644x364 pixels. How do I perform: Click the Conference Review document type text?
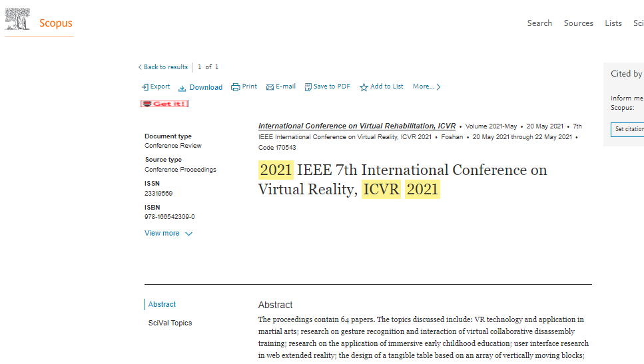click(173, 146)
